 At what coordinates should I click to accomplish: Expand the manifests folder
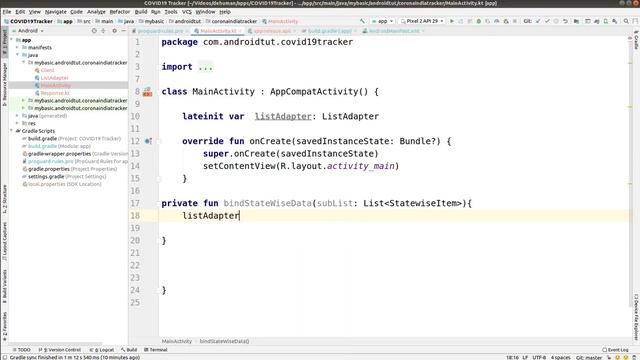pos(18,47)
